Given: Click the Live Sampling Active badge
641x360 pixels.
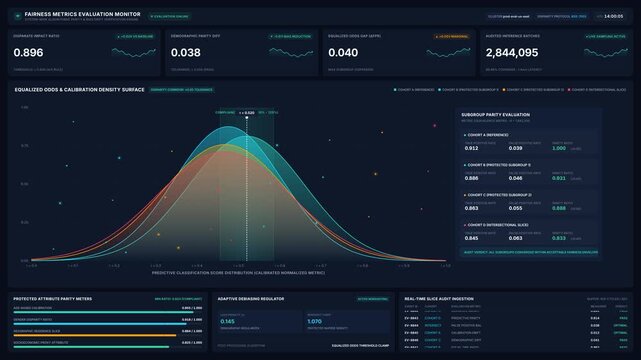Looking at the screenshot, I should (x=606, y=36).
